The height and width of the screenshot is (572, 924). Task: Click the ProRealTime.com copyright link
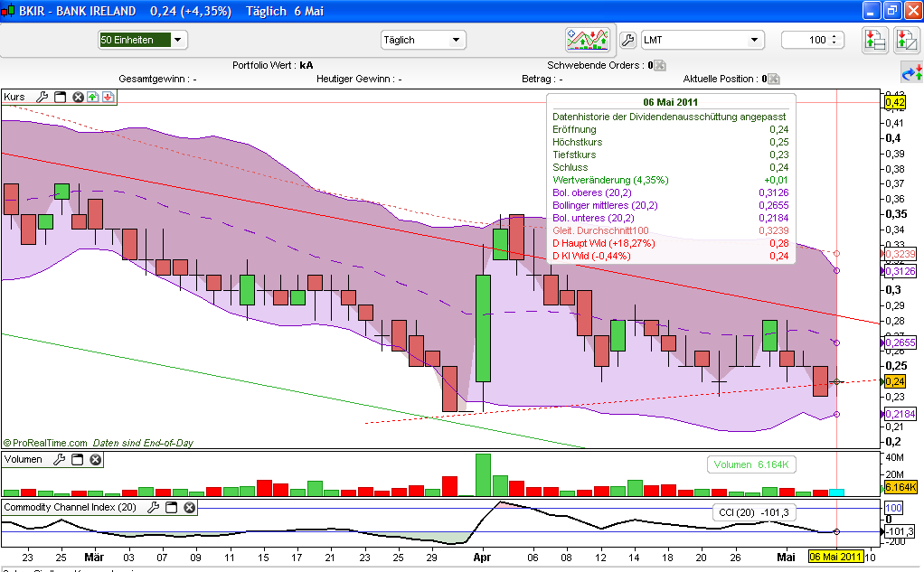(x=46, y=443)
